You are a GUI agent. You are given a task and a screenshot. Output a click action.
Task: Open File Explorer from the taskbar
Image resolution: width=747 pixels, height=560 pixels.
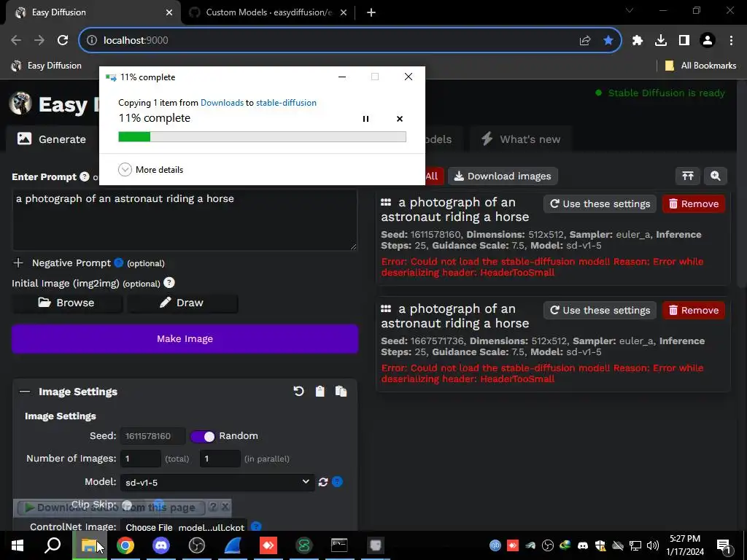coord(89,545)
